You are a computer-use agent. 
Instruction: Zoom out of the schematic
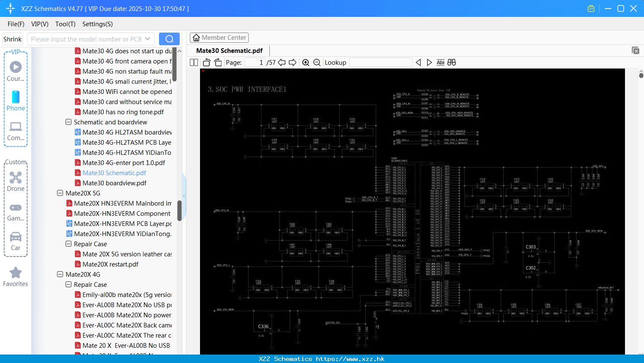click(x=317, y=62)
